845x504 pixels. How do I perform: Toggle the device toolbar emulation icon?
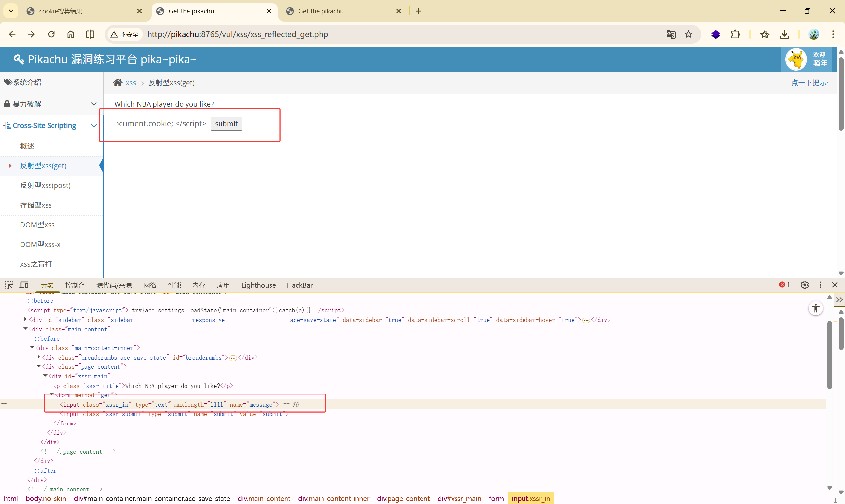[24, 285]
